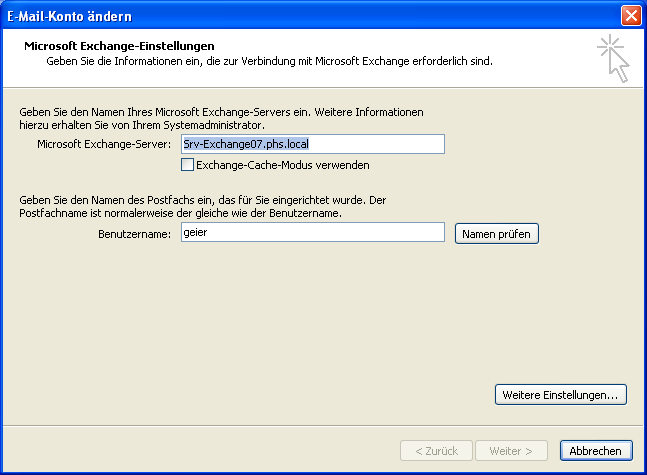Click the greyed-out Zurück button
The width and height of the screenshot is (647, 475).
[x=436, y=451]
